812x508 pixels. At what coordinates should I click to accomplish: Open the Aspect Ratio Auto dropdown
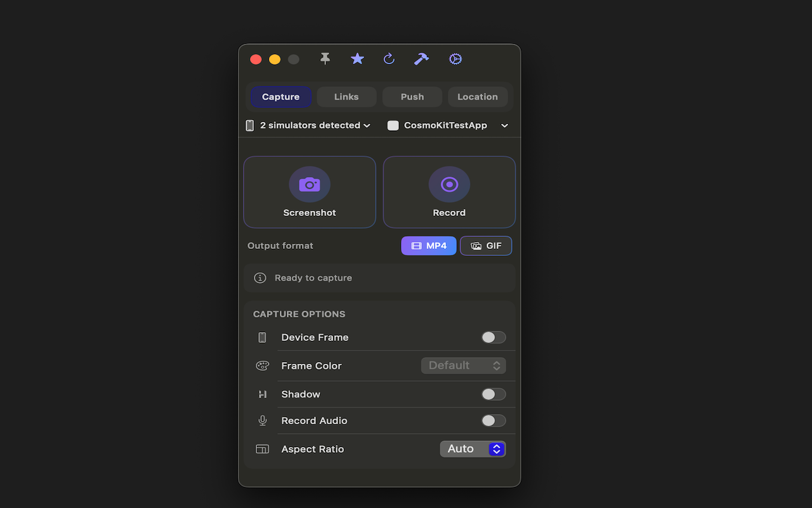click(473, 449)
